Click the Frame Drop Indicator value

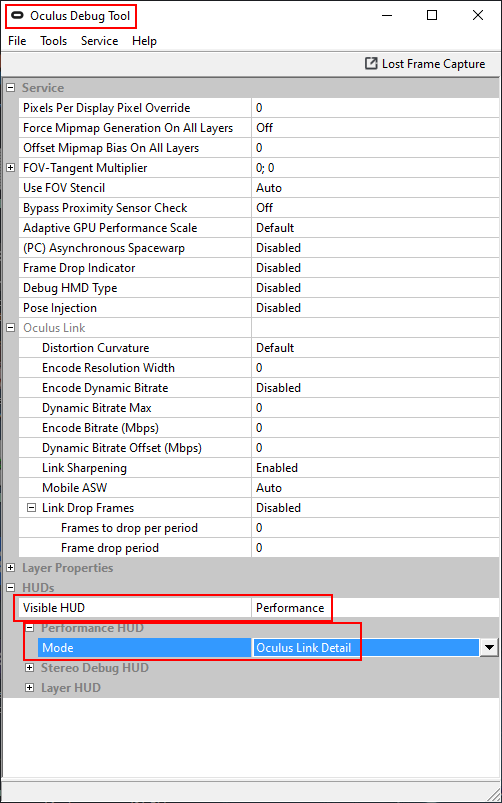[x=375, y=267]
